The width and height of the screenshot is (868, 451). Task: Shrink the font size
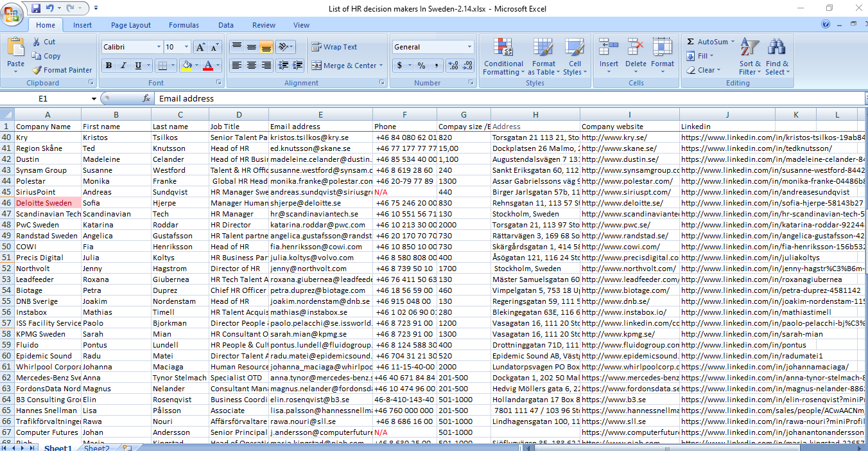[214, 47]
